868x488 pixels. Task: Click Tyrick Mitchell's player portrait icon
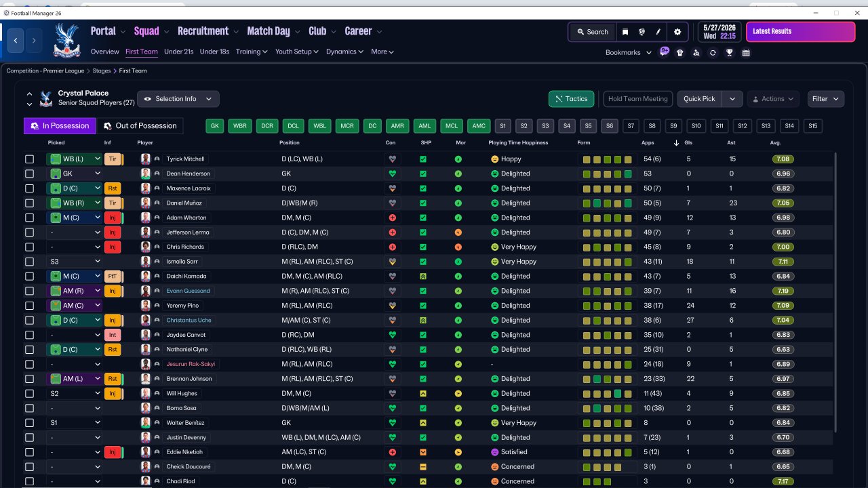145,159
